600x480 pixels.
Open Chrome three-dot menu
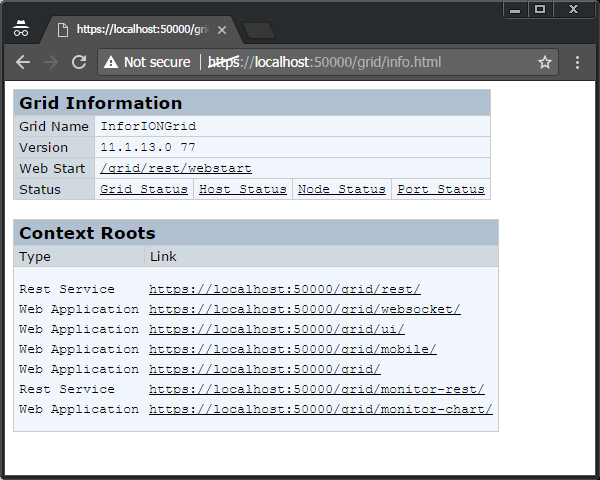coord(578,62)
